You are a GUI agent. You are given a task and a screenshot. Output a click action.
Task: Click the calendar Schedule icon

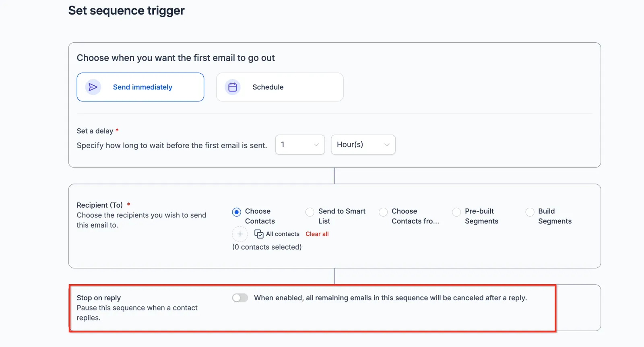(233, 87)
